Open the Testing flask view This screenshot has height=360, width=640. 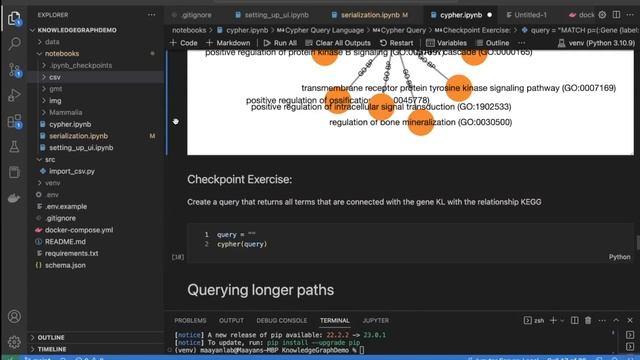point(14,147)
